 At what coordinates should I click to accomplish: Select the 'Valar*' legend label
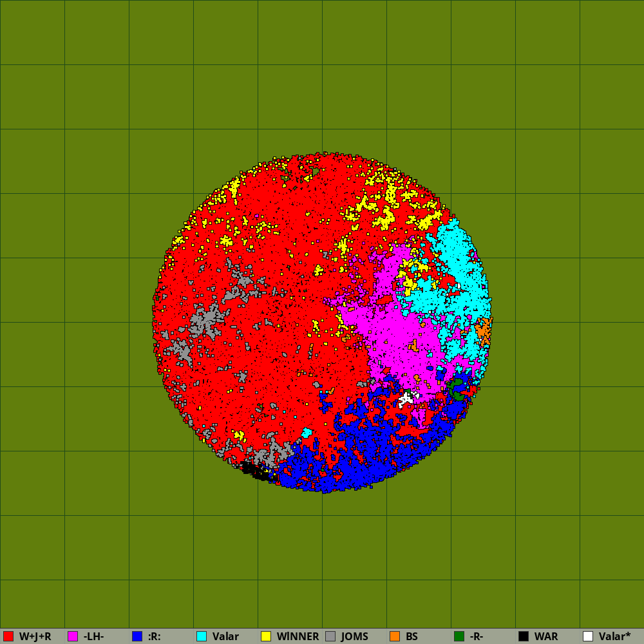pos(614,636)
